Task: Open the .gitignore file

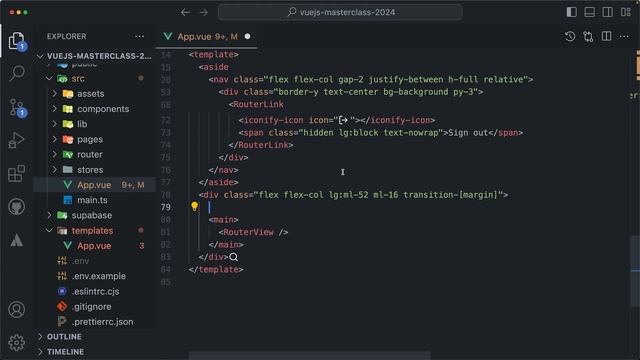Action: [x=94, y=307]
